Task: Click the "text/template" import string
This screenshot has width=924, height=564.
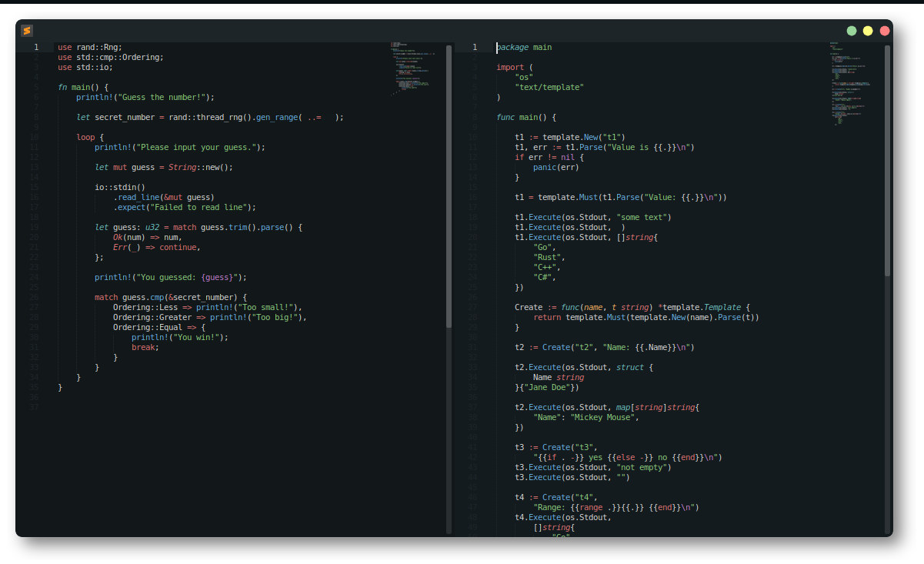Action: (x=549, y=87)
